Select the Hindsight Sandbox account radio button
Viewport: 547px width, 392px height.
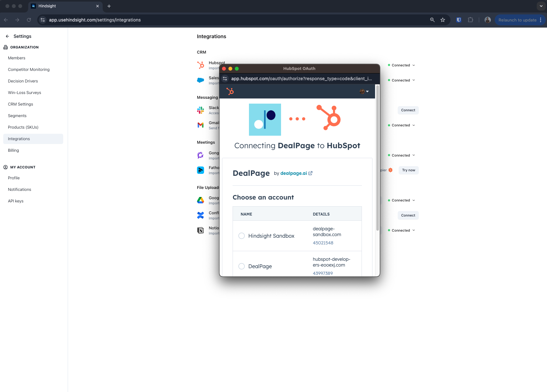pyautogui.click(x=242, y=236)
